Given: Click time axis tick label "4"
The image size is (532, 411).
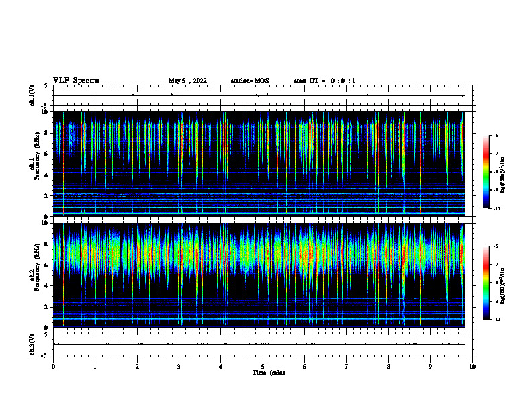Looking at the screenshot, I should (221, 367).
